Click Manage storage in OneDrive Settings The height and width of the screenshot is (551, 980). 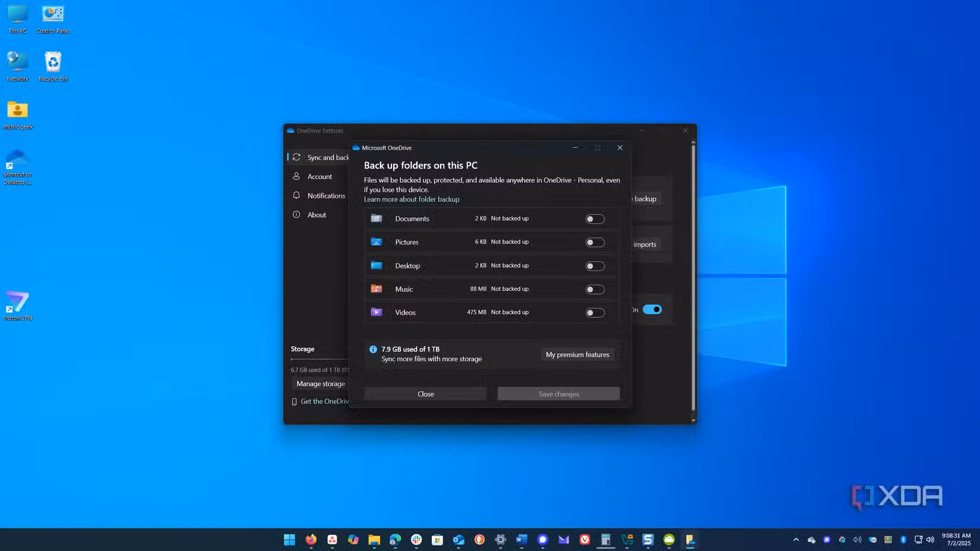(x=321, y=384)
